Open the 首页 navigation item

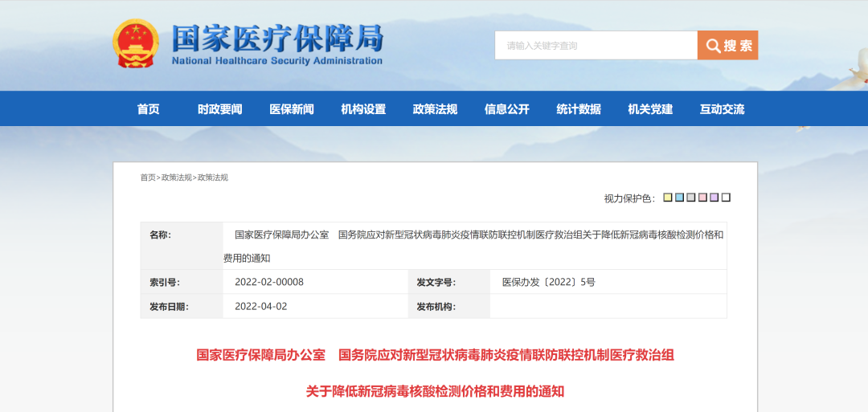click(x=149, y=109)
